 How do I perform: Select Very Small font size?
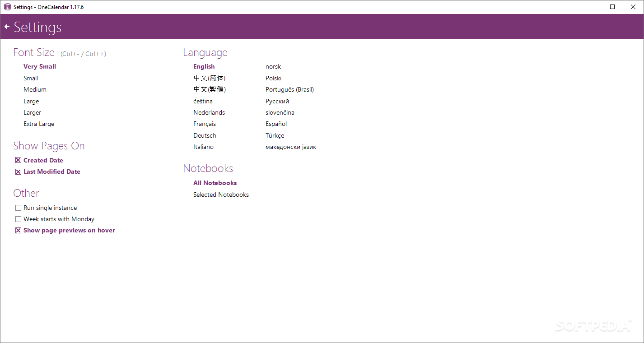[40, 66]
